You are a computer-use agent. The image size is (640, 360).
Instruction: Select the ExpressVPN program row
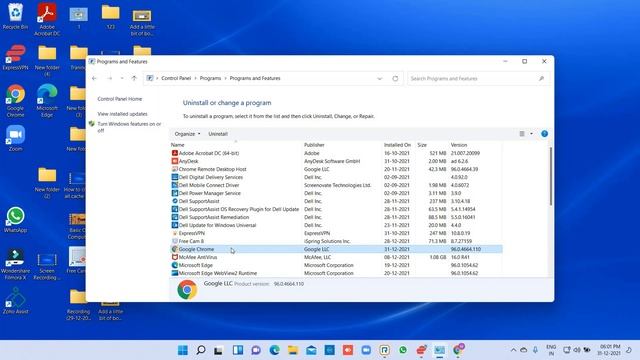[336, 233]
